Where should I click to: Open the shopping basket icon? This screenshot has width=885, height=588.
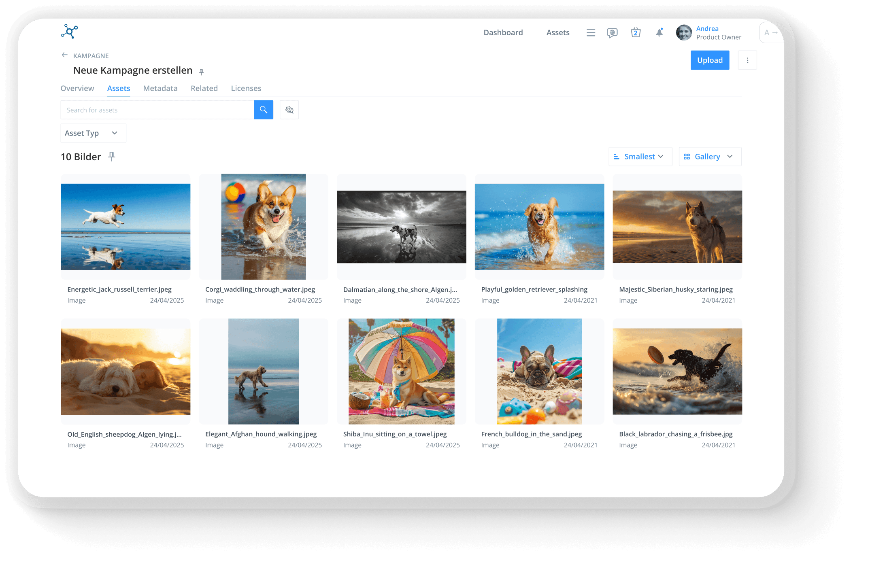(636, 32)
